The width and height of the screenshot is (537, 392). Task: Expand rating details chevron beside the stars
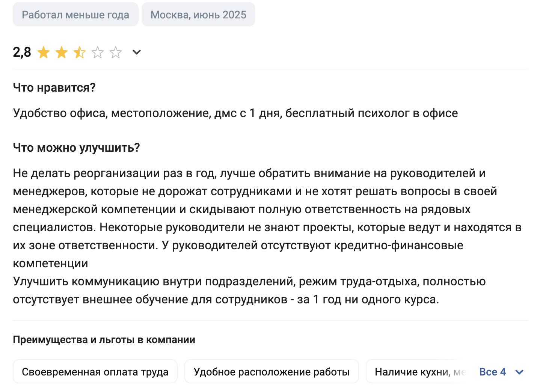click(x=137, y=52)
